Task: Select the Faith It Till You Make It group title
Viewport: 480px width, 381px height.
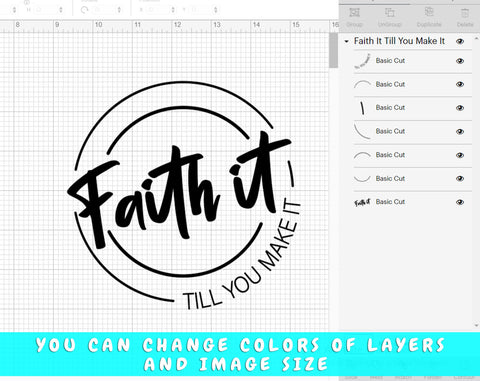Action: (399, 41)
